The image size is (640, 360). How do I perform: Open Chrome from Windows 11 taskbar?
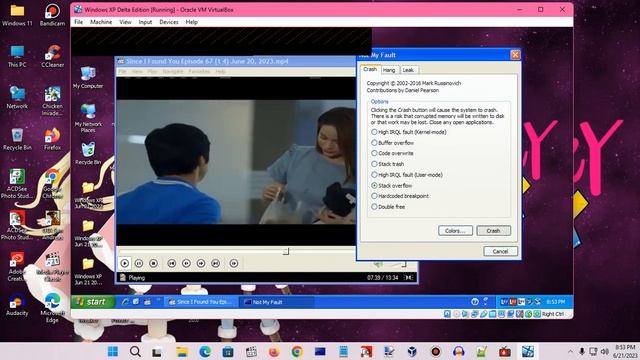coord(297,351)
